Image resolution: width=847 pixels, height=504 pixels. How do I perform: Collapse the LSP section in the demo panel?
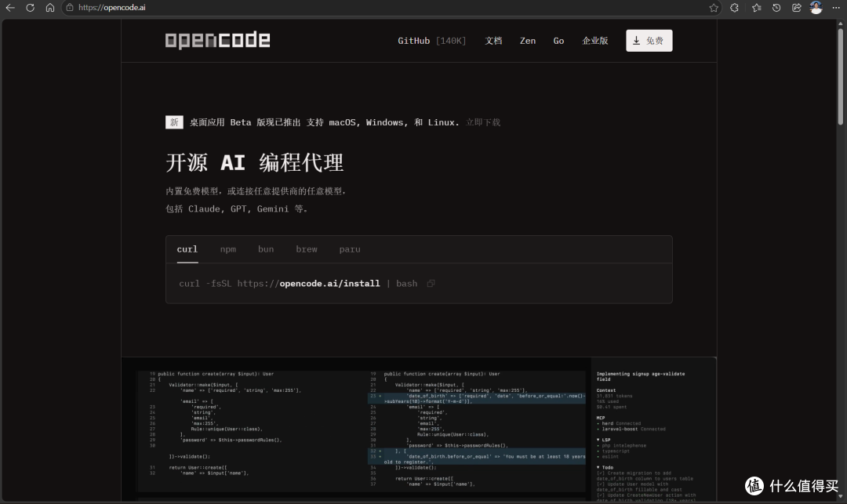pyautogui.click(x=603, y=440)
